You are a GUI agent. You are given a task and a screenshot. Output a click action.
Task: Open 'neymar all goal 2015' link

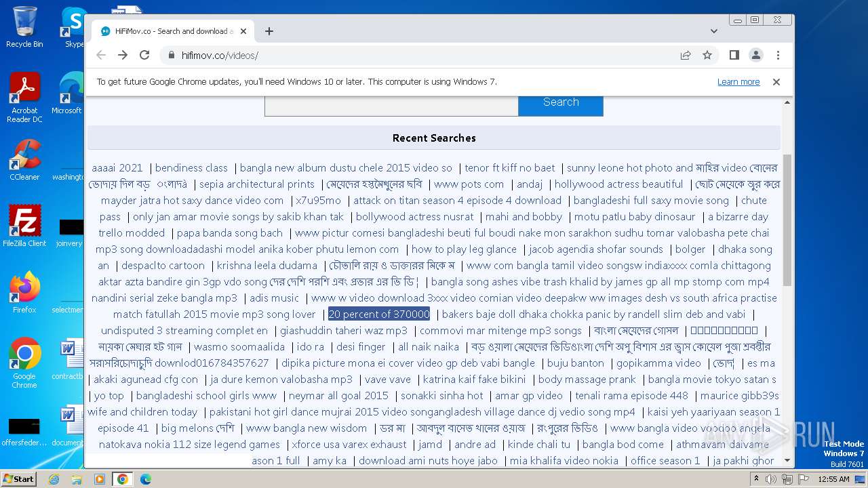pyautogui.click(x=338, y=396)
